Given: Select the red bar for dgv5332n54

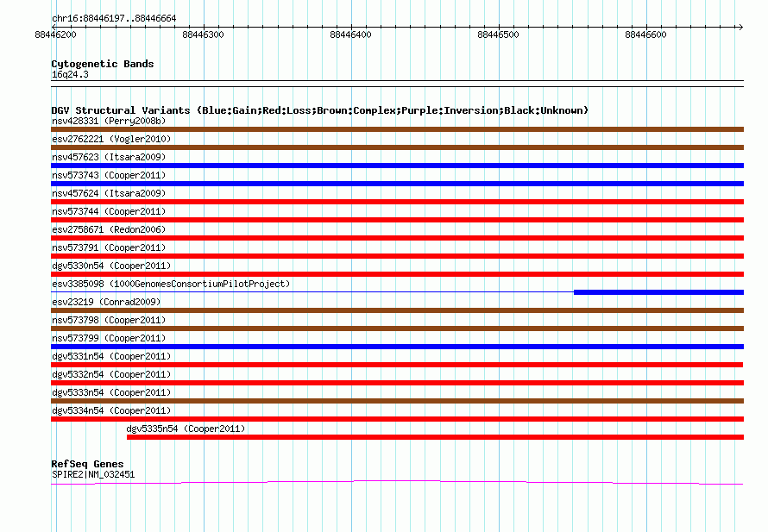Looking at the screenshot, I should pyautogui.click(x=397, y=383).
